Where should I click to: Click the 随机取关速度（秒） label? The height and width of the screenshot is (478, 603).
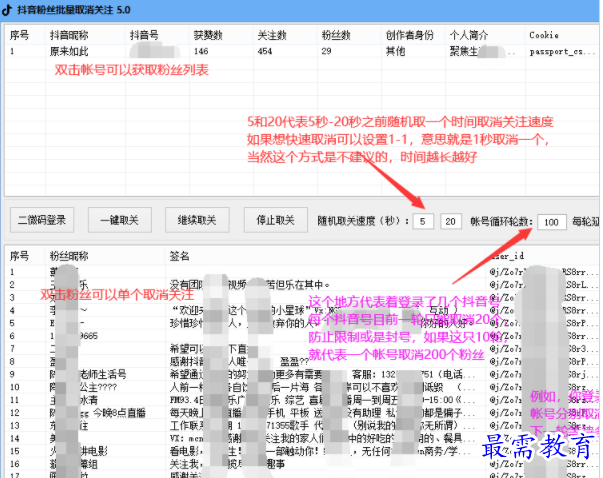pyautogui.click(x=363, y=221)
